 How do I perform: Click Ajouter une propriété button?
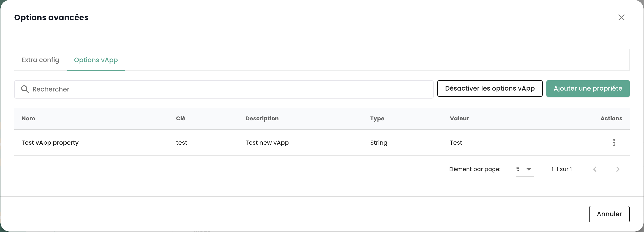588,88
